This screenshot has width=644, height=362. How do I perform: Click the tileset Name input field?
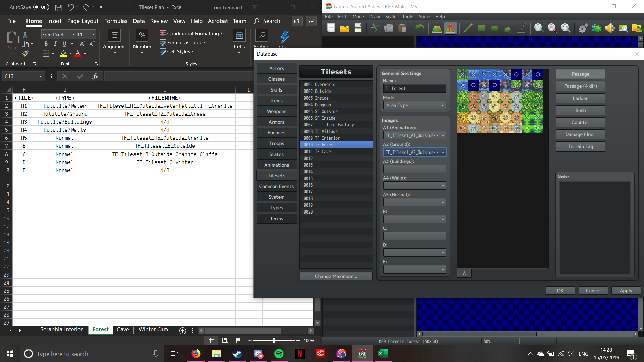[415, 88]
